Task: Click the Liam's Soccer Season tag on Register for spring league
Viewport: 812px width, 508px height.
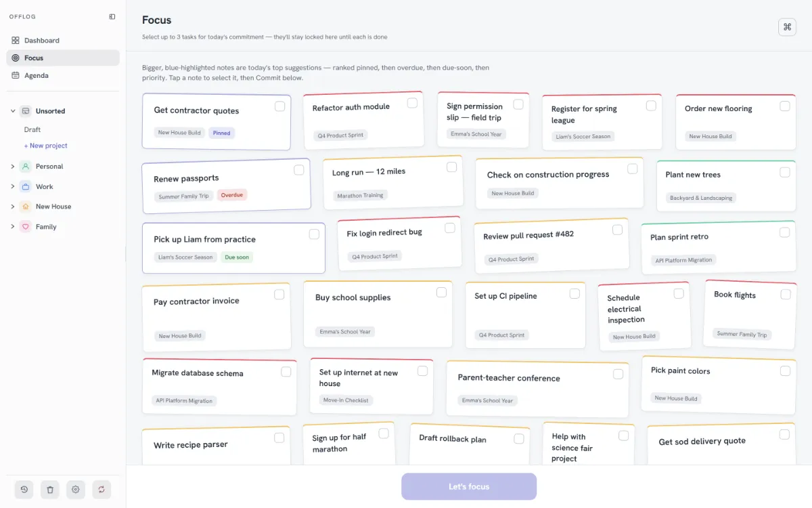Action: coord(583,137)
